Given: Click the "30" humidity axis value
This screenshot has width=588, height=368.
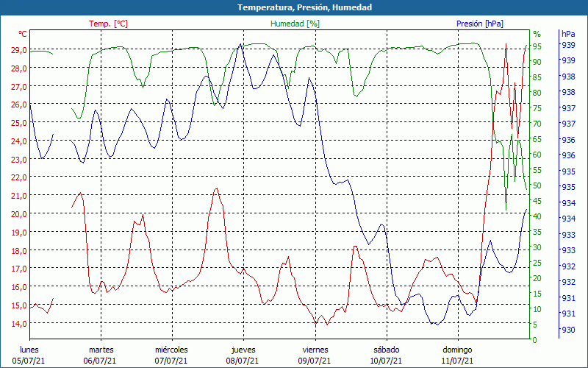Looking at the screenshot, I should [537, 247].
